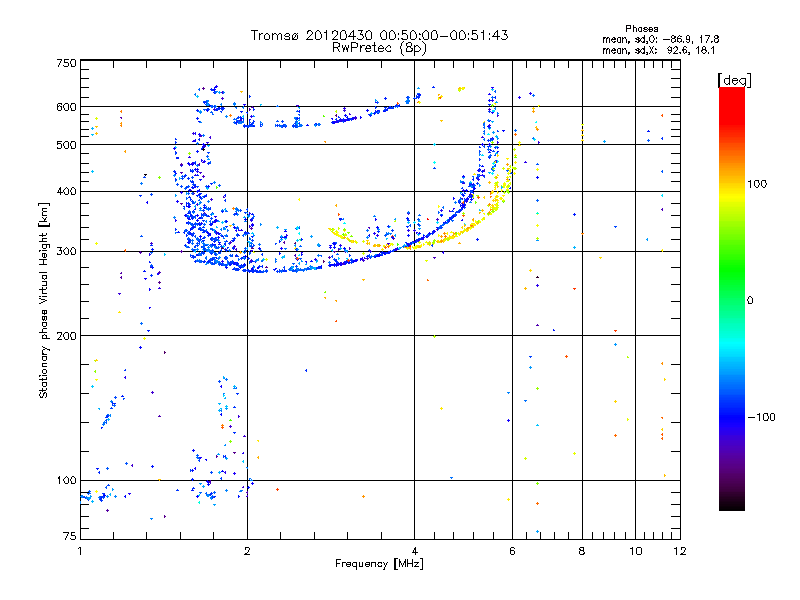Click the 'Frequency [MHz]' axis title

379,564
